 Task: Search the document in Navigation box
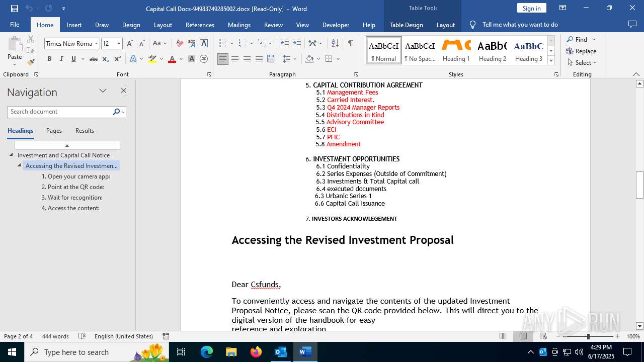(60, 112)
